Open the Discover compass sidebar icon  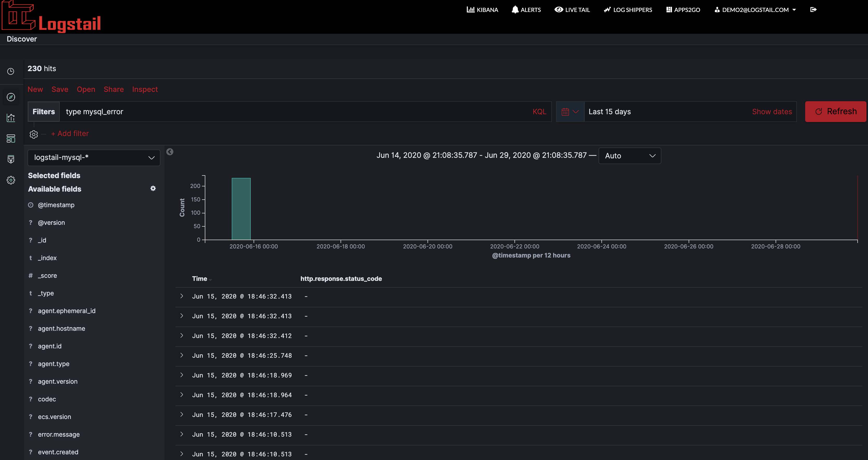tap(11, 97)
